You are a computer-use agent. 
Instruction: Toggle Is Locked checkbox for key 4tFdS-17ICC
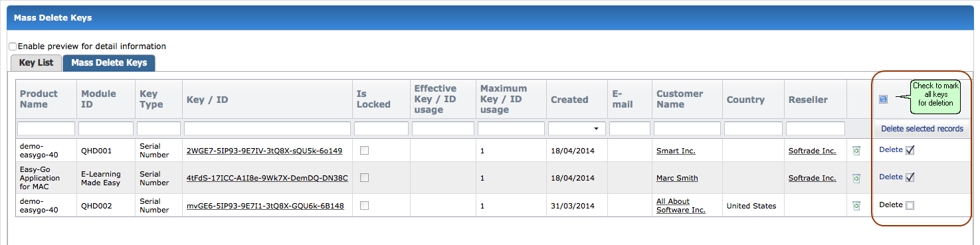pyautogui.click(x=364, y=178)
